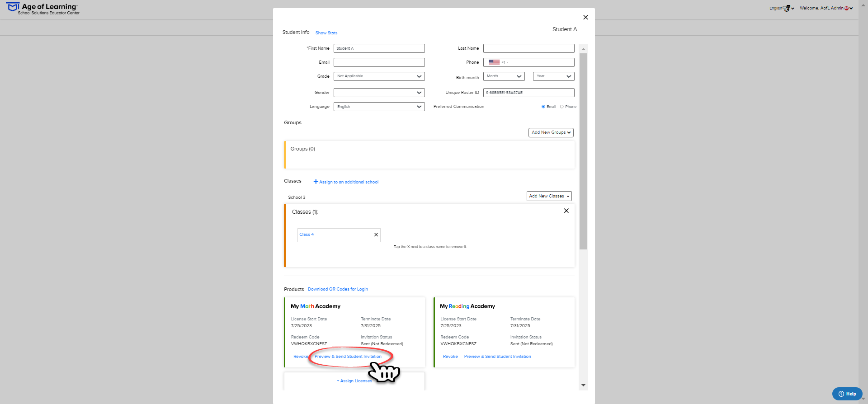
Task: Open the Add New Classes dropdown
Action: [x=549, y=196]
